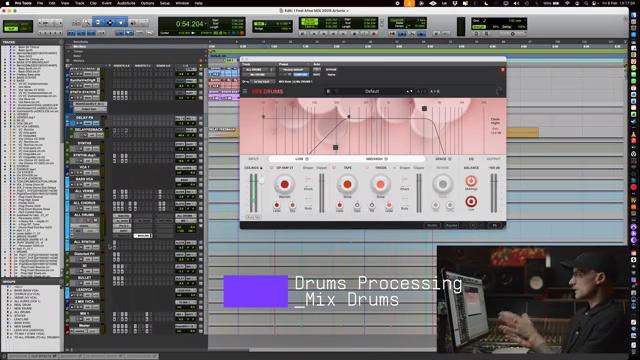Click the Shaper Body curve in Mid/High section
This screenshot has height=360, width=640.
[x=404, y=199]
